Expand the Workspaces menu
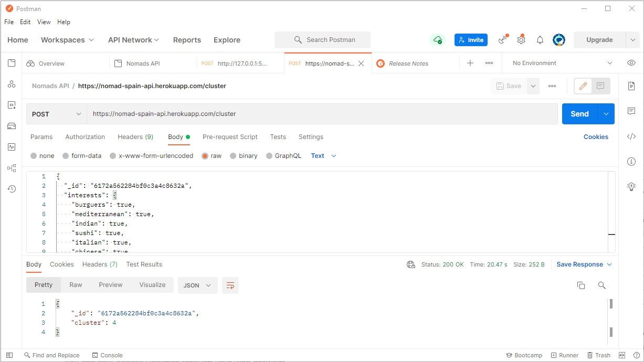The image size is (644, 362). pyautogui.click(x=68, y=40)
